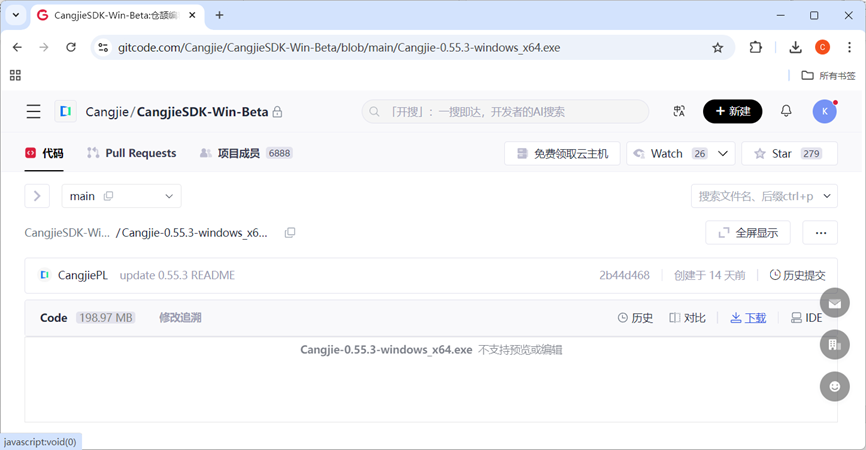Open browser extensions puzzle icon
Image resolution: width=866 pixels, height=450 pixels.
[x=756, y=47]
